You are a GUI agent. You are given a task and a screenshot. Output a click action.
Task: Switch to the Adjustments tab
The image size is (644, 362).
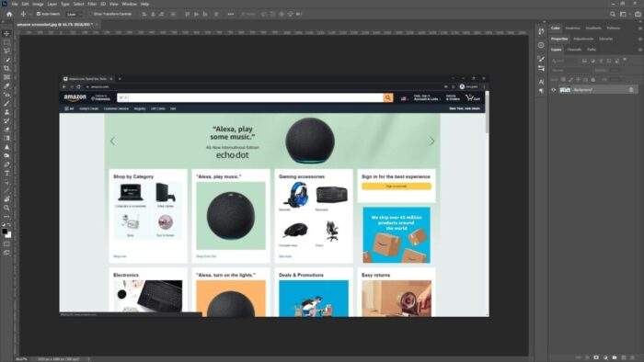tap(583, 39)
